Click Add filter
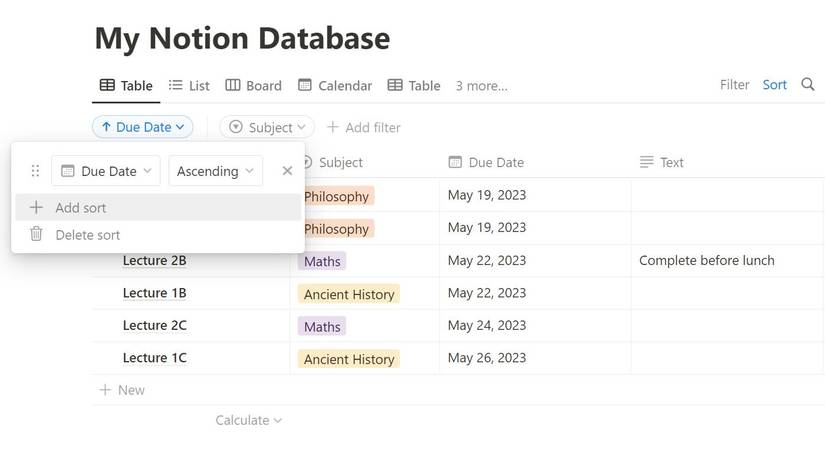Screen dimensions: 825x451 tap(363, 127)
